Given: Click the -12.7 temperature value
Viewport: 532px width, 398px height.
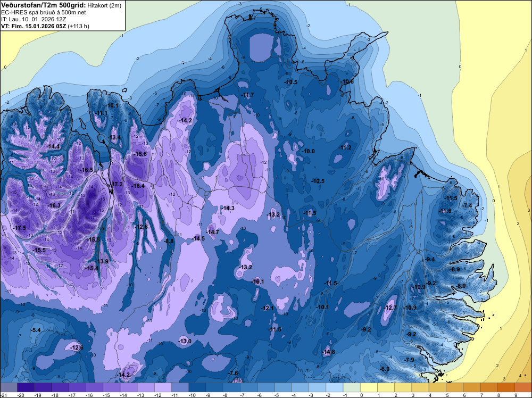Looking at the screenshot, I should tap(390, 308).
